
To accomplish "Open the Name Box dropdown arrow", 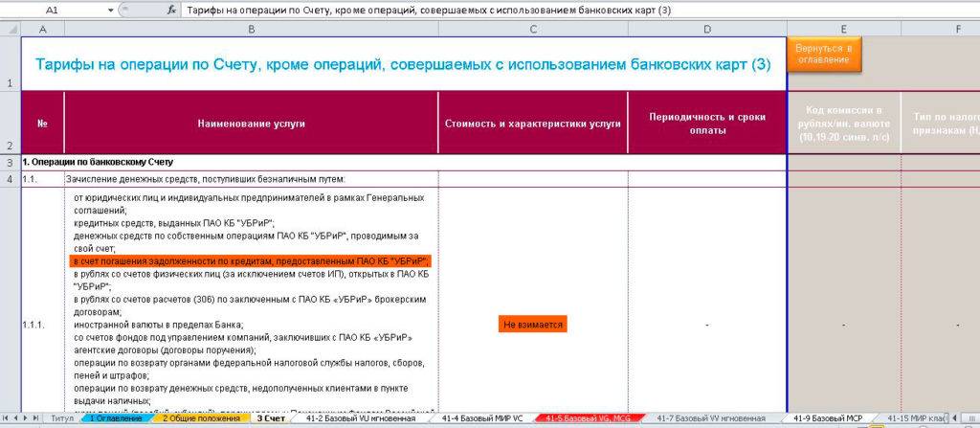I will (x=111, y=10).
